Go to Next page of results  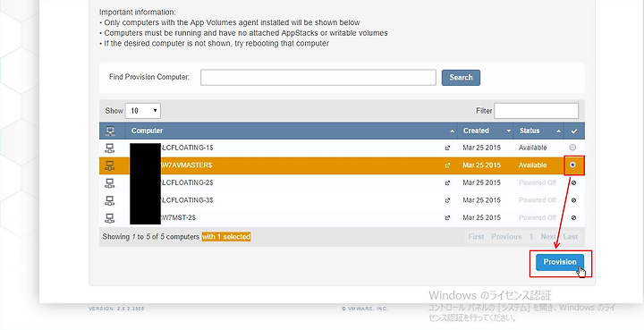click(548, 237)
